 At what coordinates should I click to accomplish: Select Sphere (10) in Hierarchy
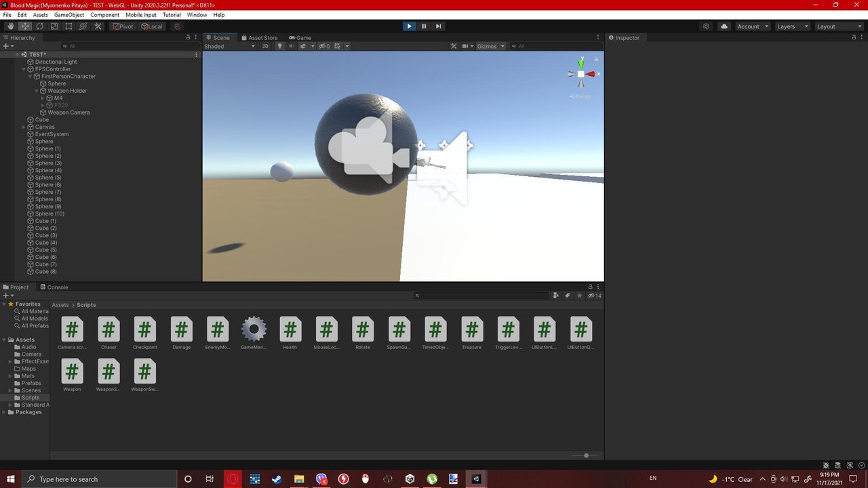tap(50, 213)
